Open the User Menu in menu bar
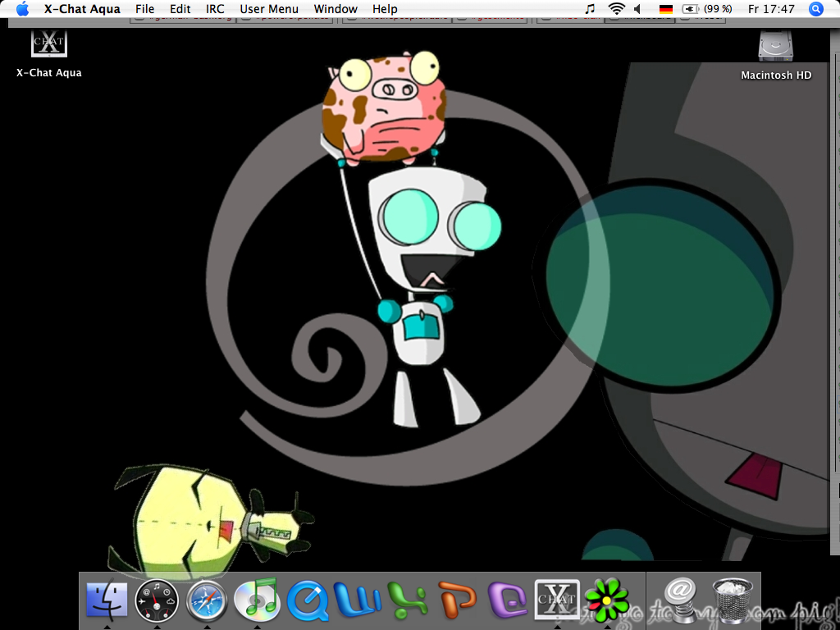The image size is (840, 630). pos(269,9)
